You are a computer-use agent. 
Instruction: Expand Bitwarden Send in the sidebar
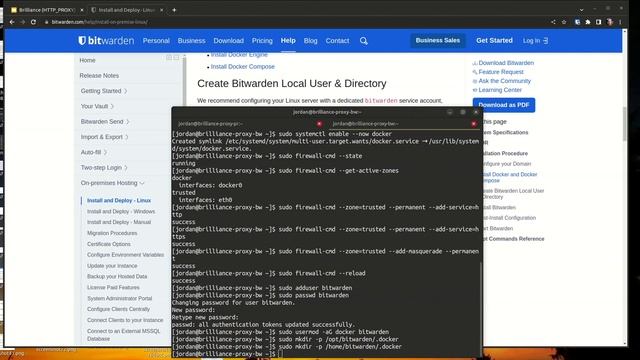click(105, 122)
